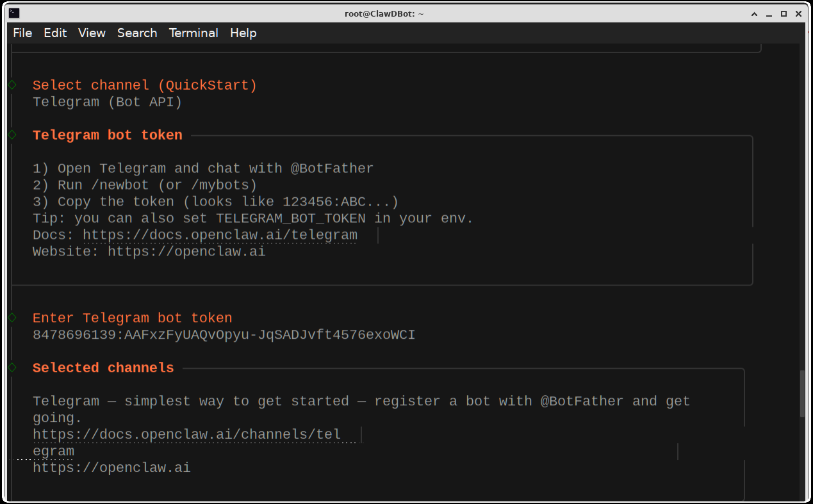The image size is (813, 504).
Task: Open the View menu
Action: 92,33
